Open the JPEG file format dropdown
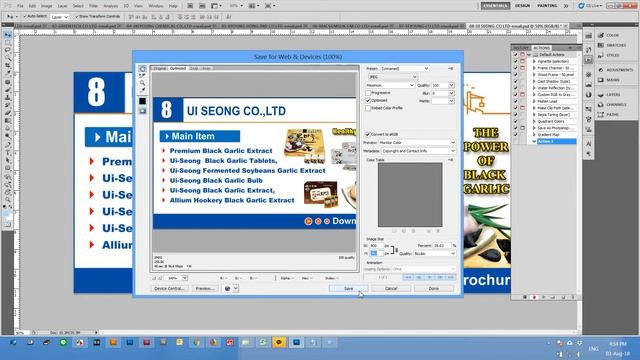 [x=392, y=77]
